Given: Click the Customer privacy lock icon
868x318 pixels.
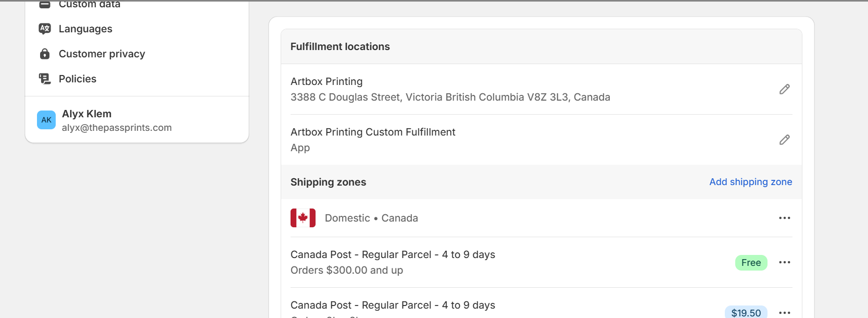Looking at the screenshot, I should pyautogui.click(x=45, y=54).
